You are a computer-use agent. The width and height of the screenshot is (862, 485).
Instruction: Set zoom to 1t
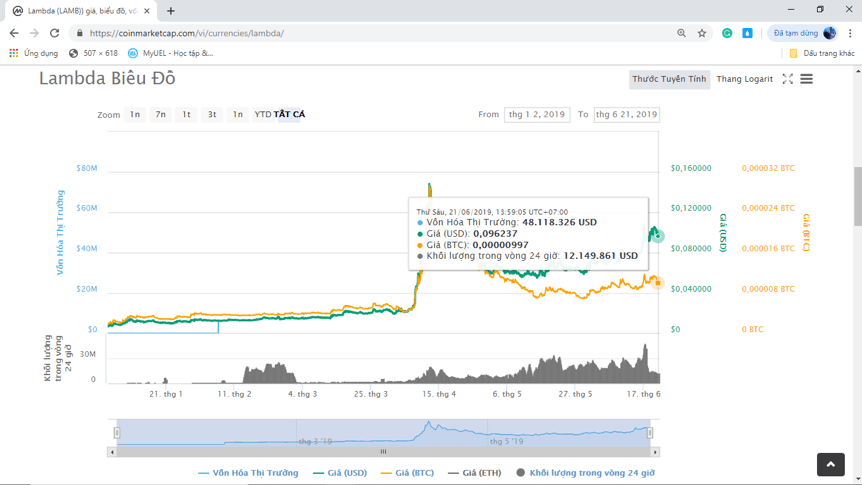[186, 114]
